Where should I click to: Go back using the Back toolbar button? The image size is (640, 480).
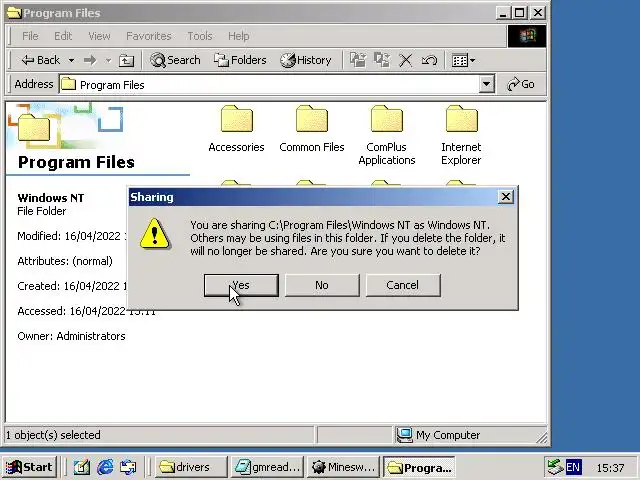pos(41,60)
